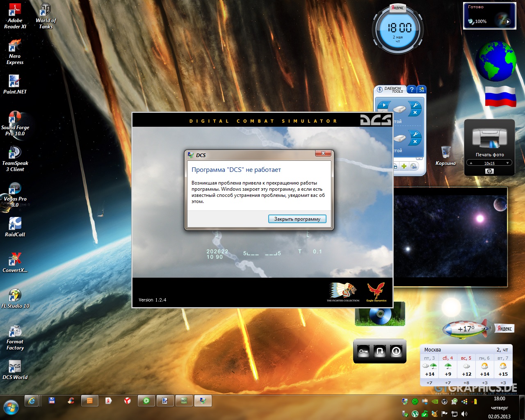525x420 pixels.
Task: Open Internet Explorer from the taskbar
Action: tap(32, 401)
